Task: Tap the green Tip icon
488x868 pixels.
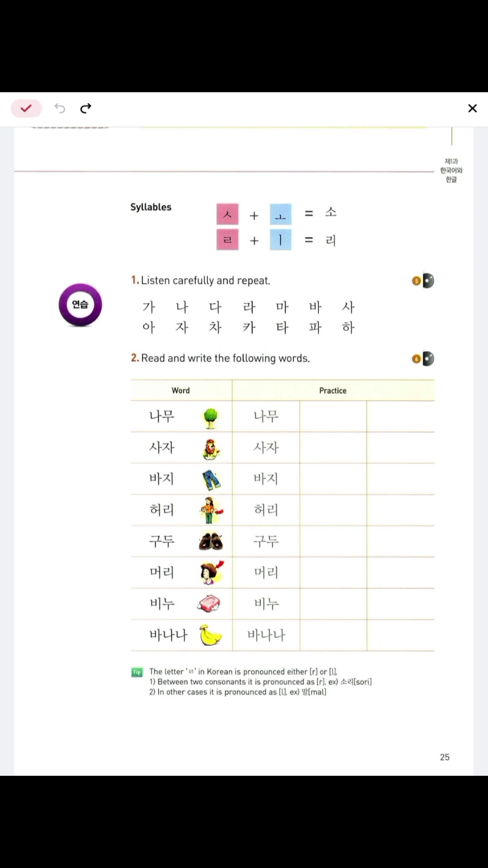Action: click(137, 672)
